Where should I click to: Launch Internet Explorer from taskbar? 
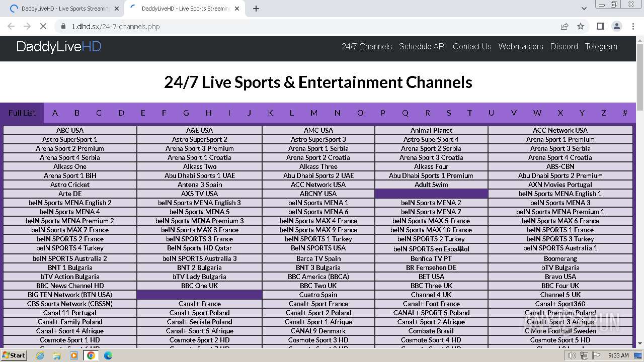[x=40, y=355]
